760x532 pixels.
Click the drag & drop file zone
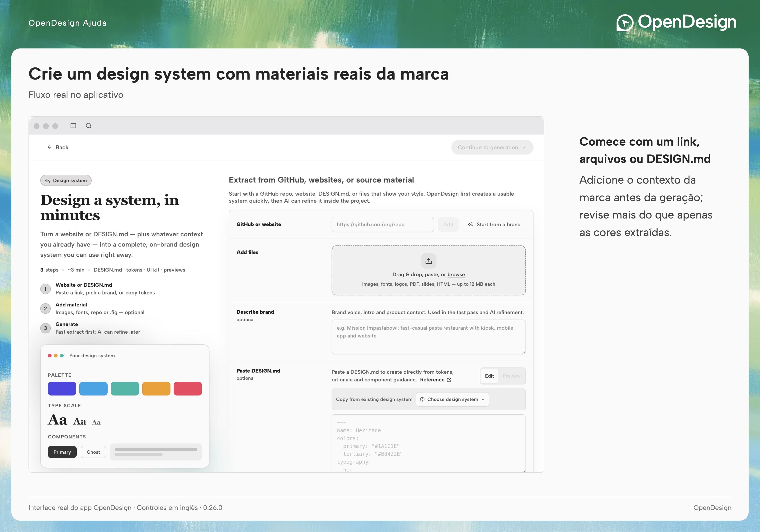coord(428,270)
